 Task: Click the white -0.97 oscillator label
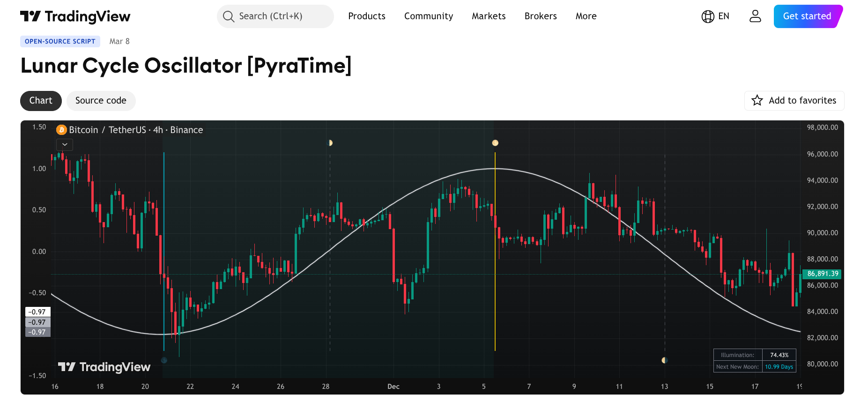pos(37,312)
